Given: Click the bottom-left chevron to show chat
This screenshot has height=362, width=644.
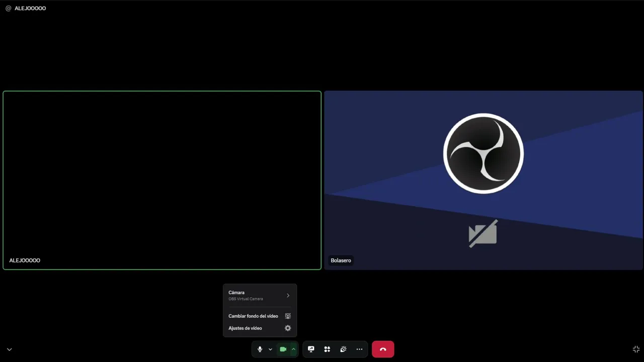Looking at the screenshot, I should 9,349.
